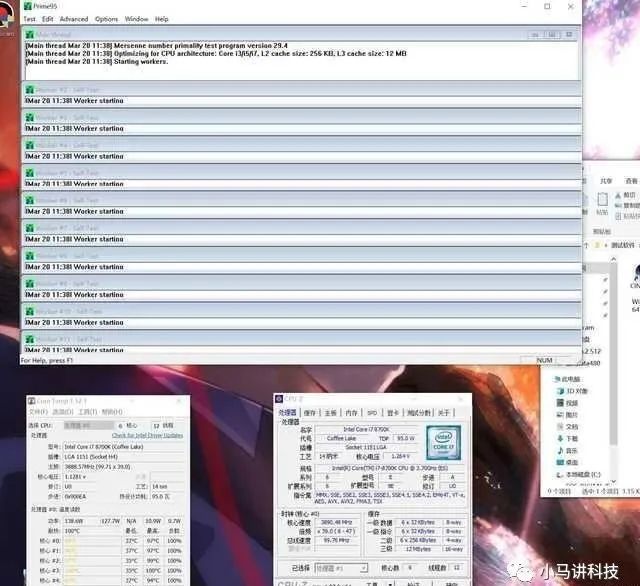Switch to the SPD tab in CPU-Z
Screen dimensions: 640x586
(372, 413)
